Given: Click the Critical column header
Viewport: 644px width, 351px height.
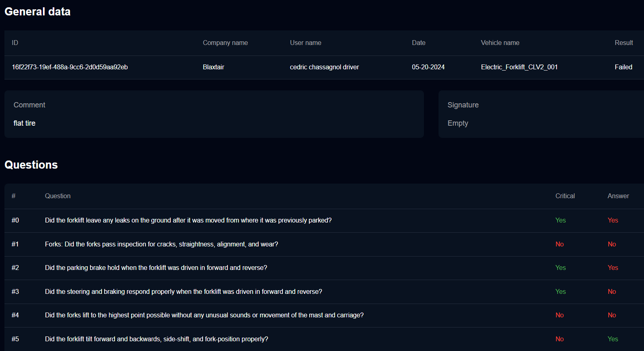Looking at the screenshot, I should click(565, 196).
